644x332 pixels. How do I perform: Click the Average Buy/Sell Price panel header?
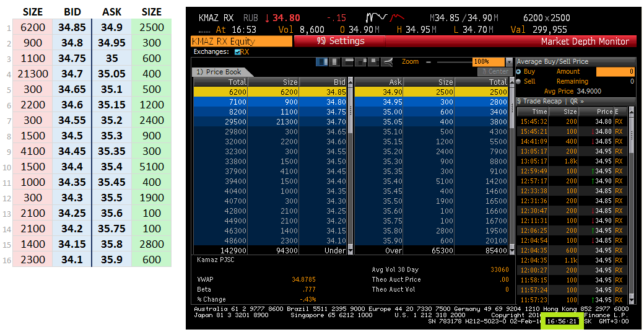[x=575, y=61]
